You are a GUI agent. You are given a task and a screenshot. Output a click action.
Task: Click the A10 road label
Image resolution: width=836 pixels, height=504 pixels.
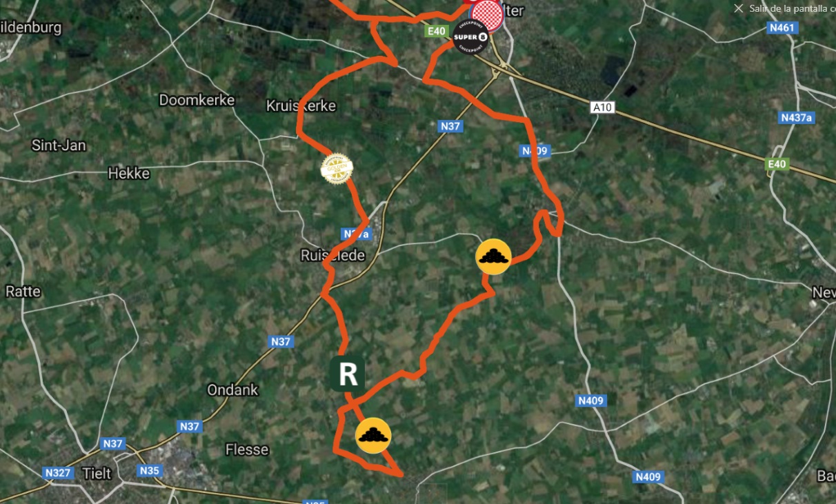(602, 108)
